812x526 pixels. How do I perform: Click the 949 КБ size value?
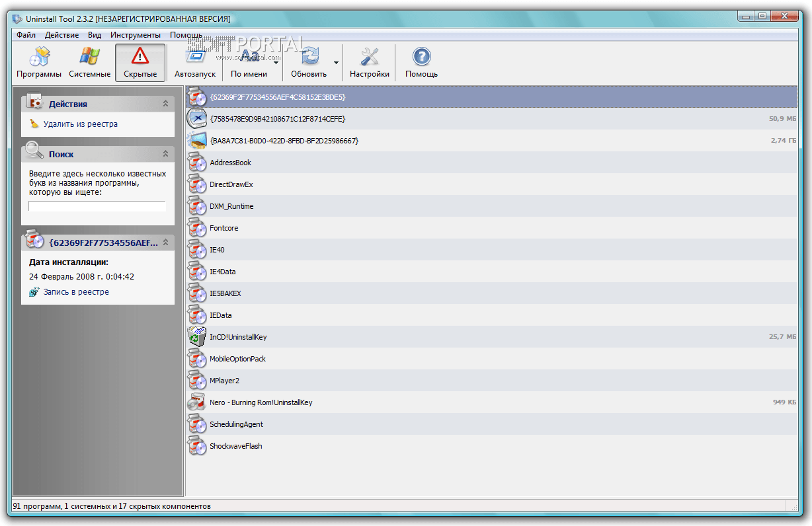[x=784, y=402]
